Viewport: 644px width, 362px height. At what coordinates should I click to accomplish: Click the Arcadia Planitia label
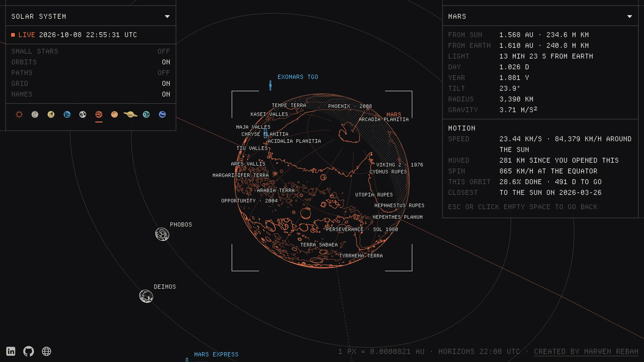[x=384, y=119]
